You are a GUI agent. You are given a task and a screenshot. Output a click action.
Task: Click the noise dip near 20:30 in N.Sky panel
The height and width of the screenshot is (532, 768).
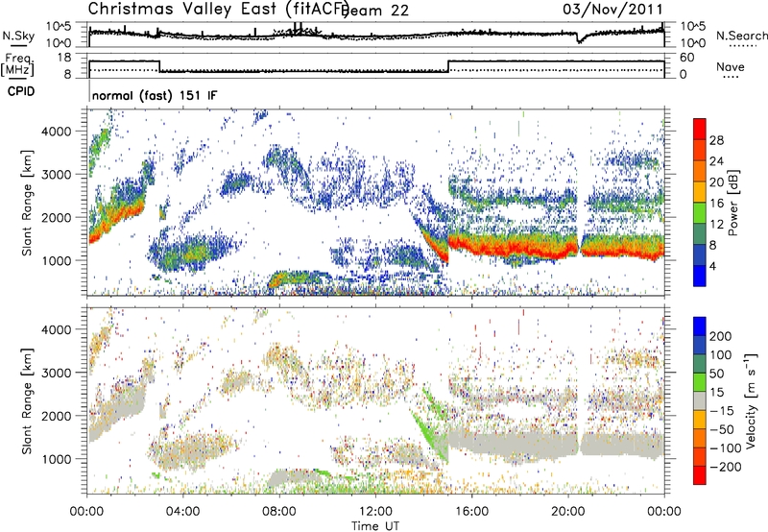[581, 39]
